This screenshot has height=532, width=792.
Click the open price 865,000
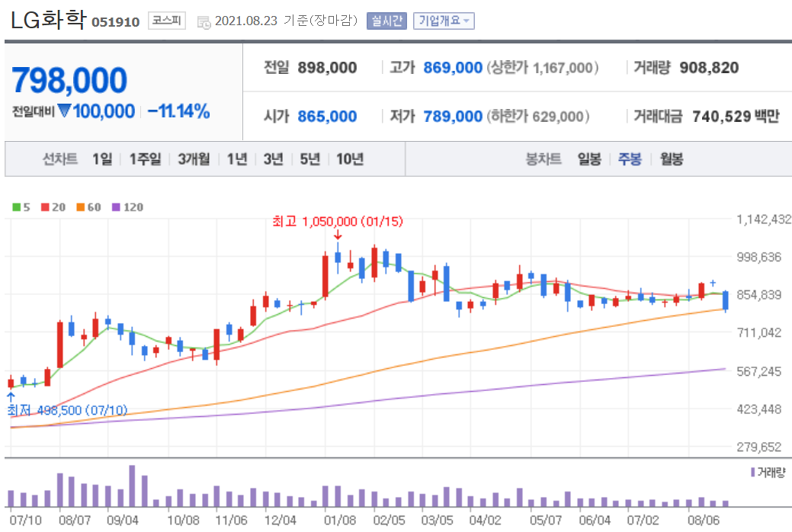click(327, 117)
